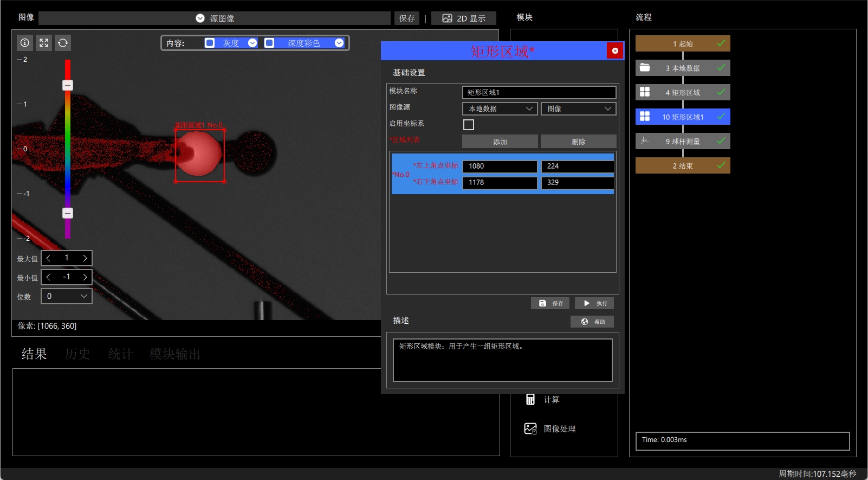Image resolution: width=868 pixels, height=480 pixels.
Task: Click the 帮助 button
Action: click(x=592, y=322)
